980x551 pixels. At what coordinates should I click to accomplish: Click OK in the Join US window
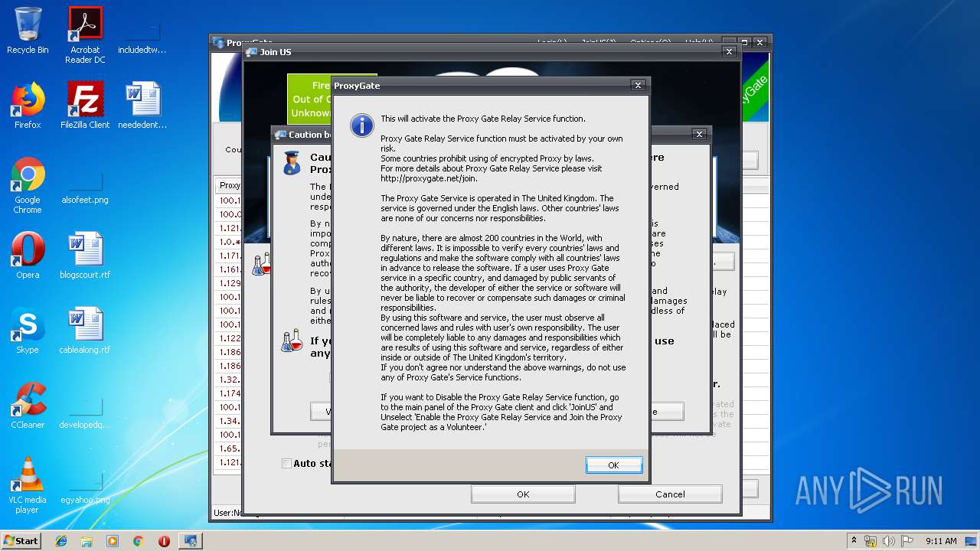pos(523,494)
